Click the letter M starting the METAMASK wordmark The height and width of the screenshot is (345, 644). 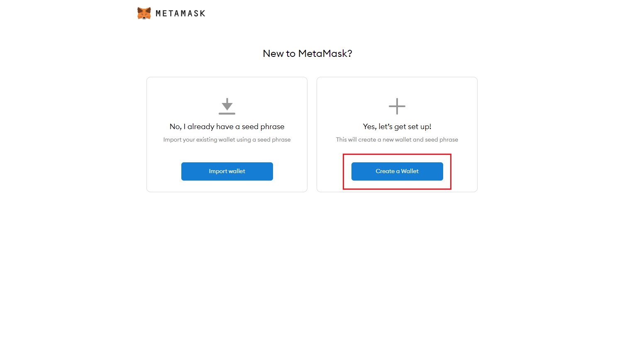(x=159, y=13)
